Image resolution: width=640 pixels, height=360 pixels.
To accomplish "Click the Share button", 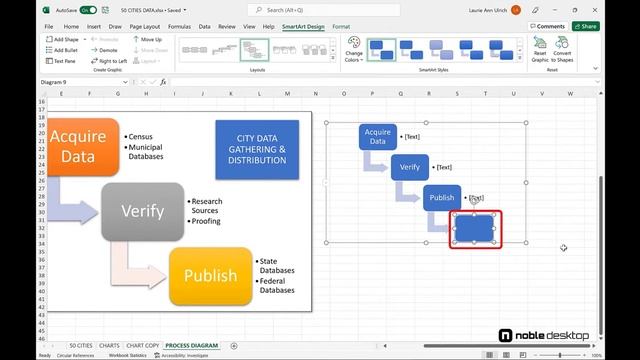I will pos(585,27).
